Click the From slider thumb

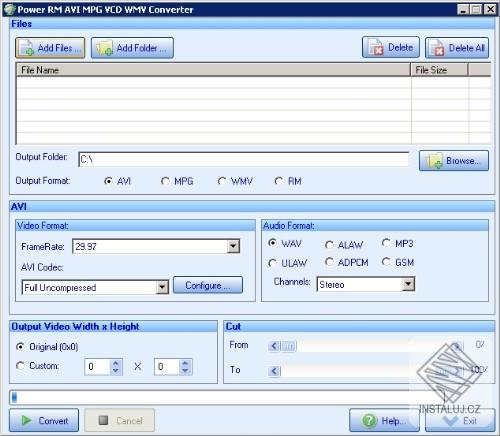tap(289, 346)
